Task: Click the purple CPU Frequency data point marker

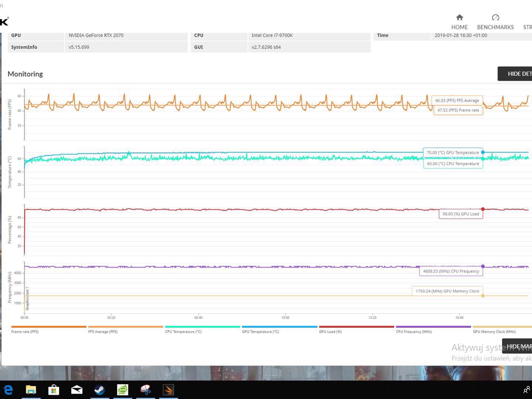Action: 483,266
